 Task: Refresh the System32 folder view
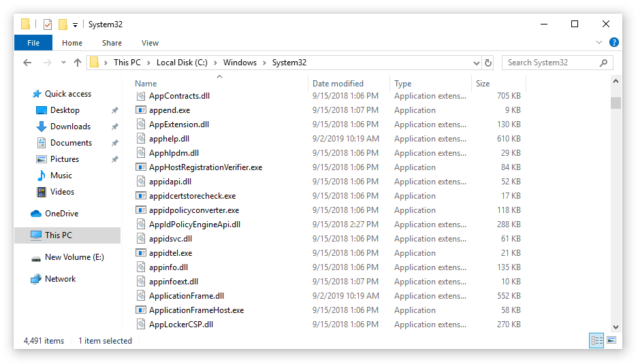pos(488,63)
